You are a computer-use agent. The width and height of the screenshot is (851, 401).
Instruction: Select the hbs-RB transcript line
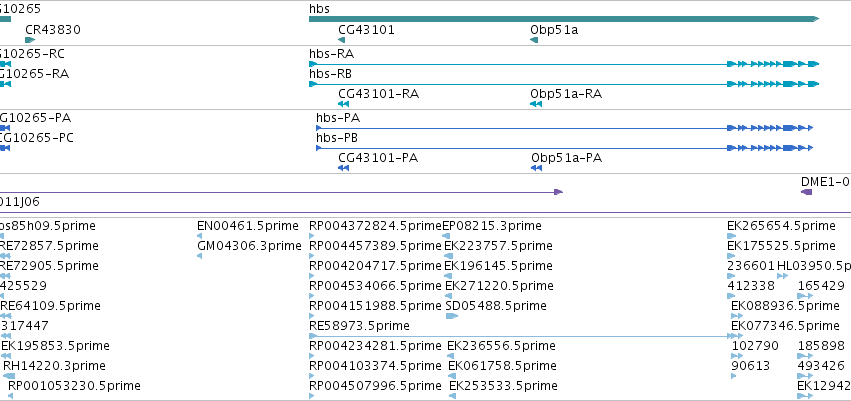click(564, 84)
